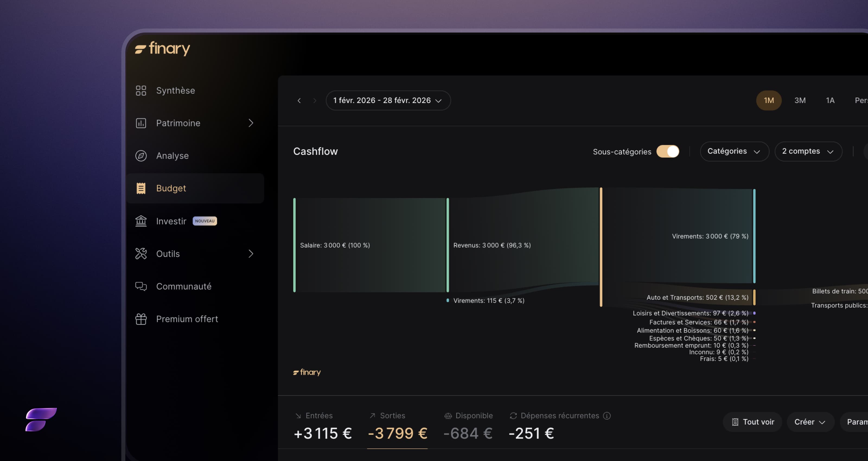Viewport: 868px width, 461px height.
Task: Open the date range picker
Action: coord(388,100)
